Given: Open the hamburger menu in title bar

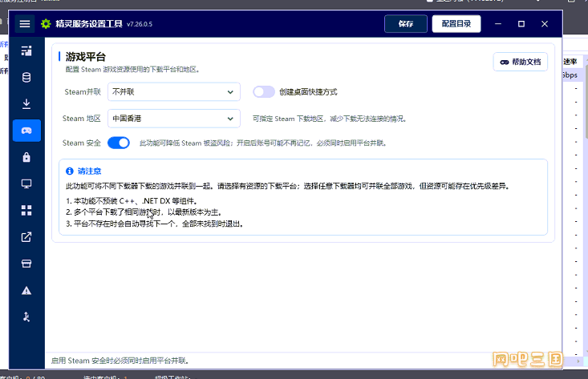Looking at the screenshot, I should coord(25,24).
